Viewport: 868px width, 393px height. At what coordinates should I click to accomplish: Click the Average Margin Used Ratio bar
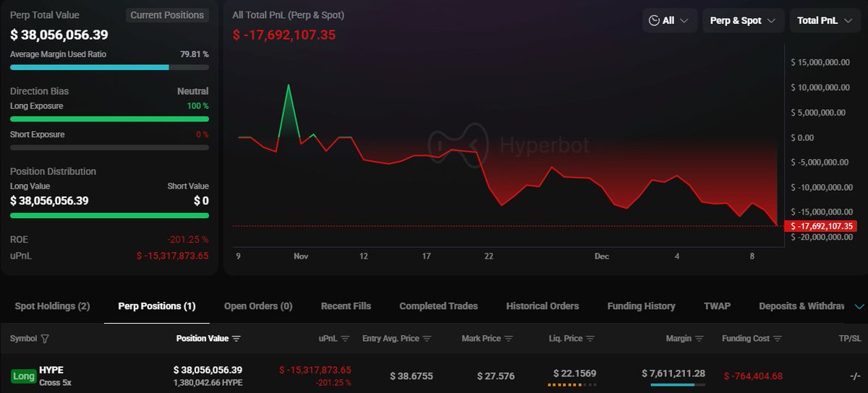[x=109, y=67]
